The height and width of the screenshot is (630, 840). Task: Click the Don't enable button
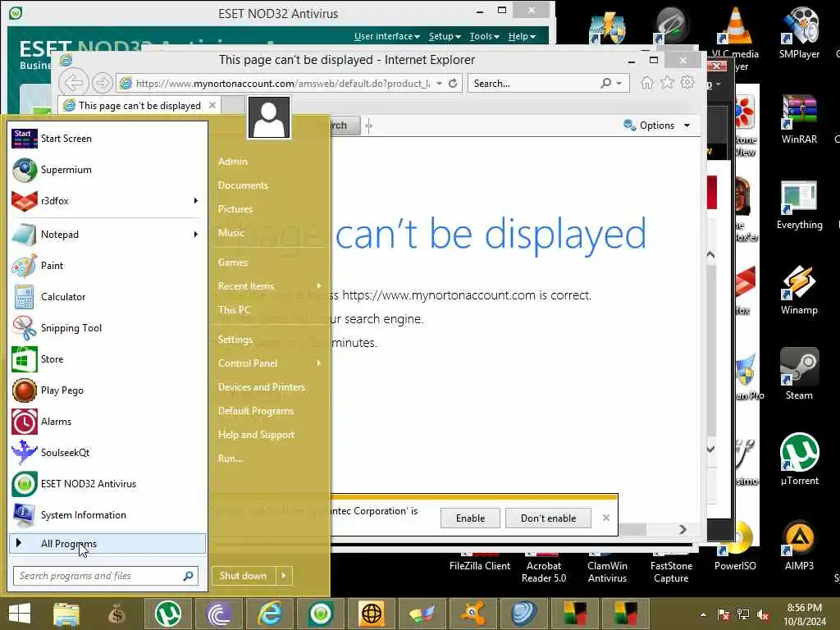548,518
